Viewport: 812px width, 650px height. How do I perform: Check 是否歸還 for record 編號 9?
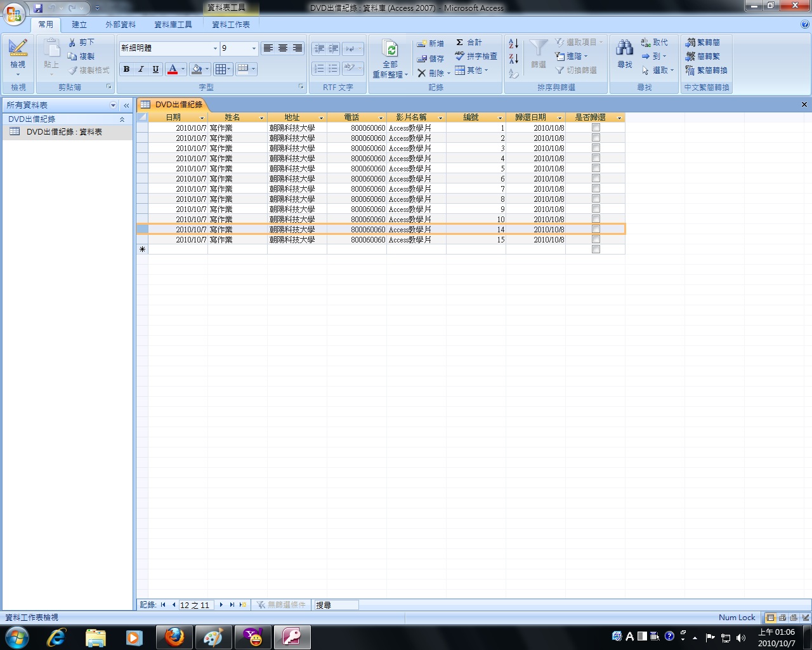tap(596, 209)
